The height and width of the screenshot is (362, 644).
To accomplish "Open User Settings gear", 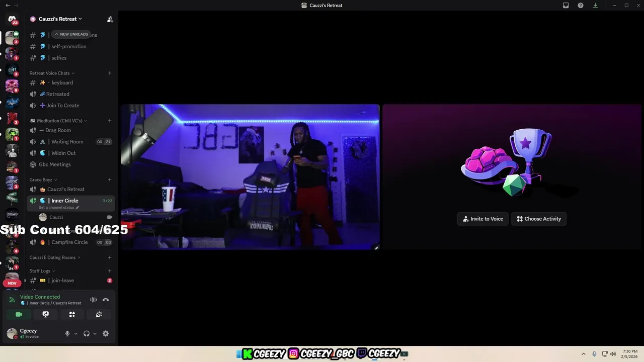I will coord(106,333).
